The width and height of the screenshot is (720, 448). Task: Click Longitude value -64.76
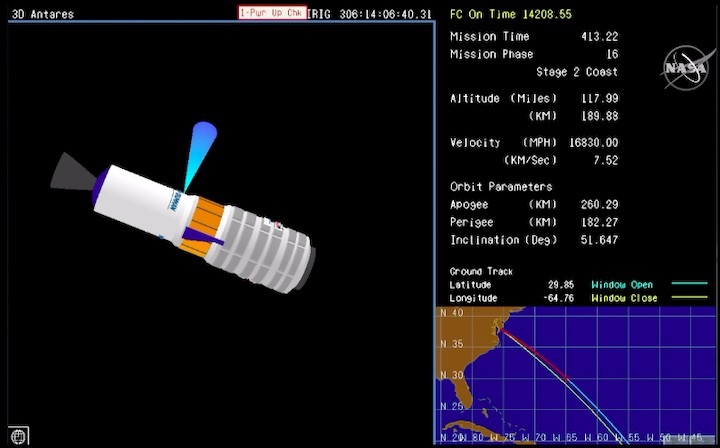(x=558, y=298)
